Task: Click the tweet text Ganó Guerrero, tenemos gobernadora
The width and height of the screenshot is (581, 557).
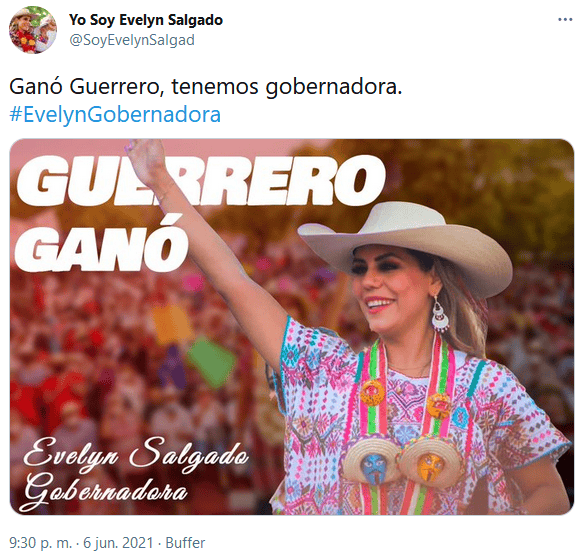Action: pos(206,87)
